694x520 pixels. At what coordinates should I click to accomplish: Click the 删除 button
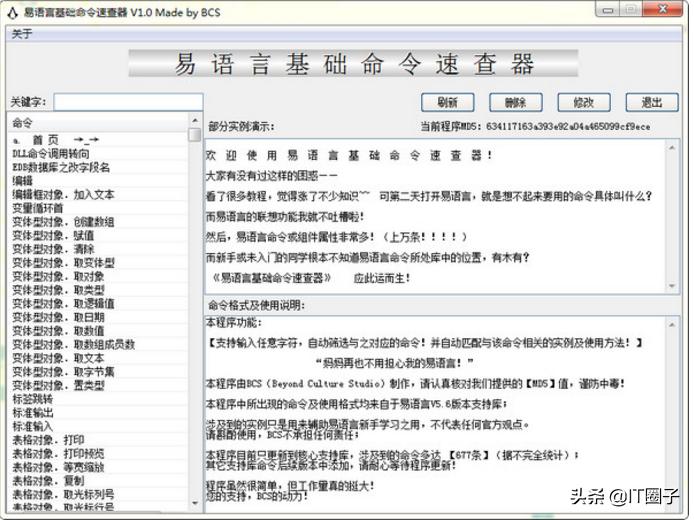516,102
